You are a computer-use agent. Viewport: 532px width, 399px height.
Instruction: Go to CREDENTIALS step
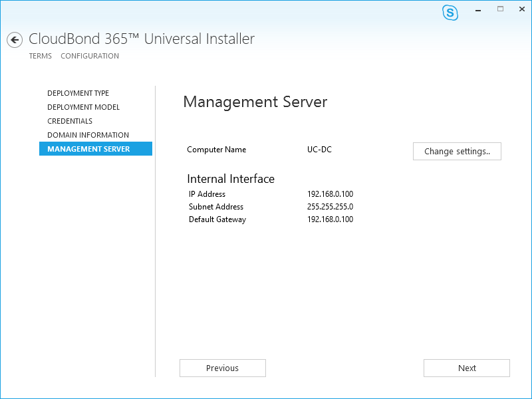tap(70, 121)
